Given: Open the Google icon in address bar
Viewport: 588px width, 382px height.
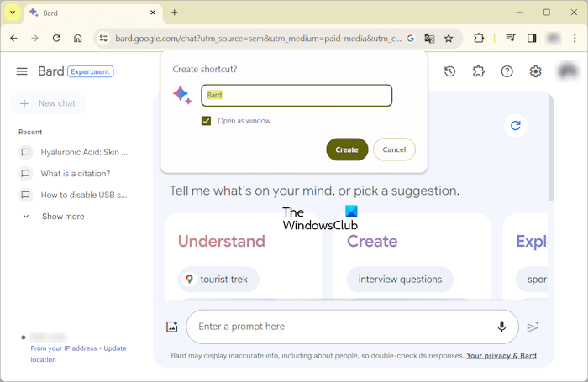Looking at the screenshot, I should 411,39.
